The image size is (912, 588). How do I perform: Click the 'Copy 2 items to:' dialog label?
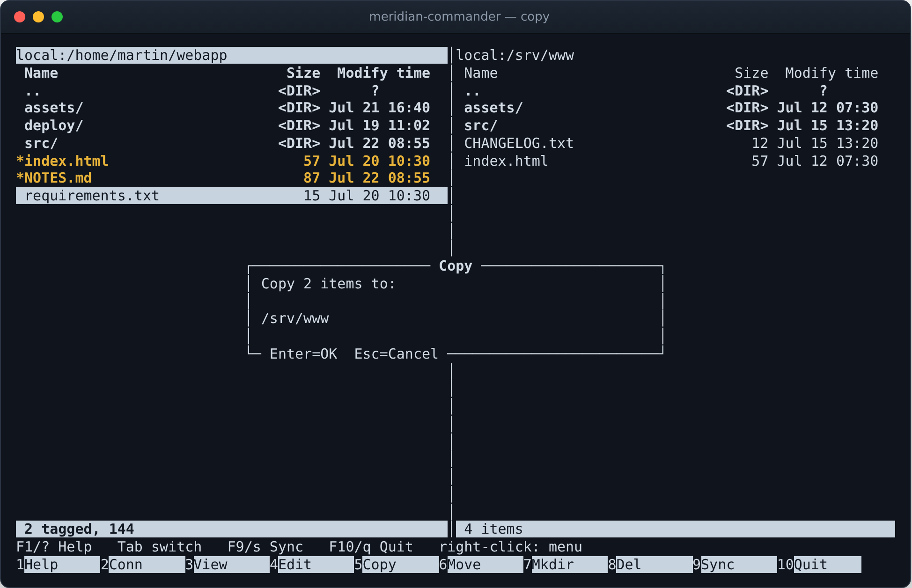pos(328,284)
